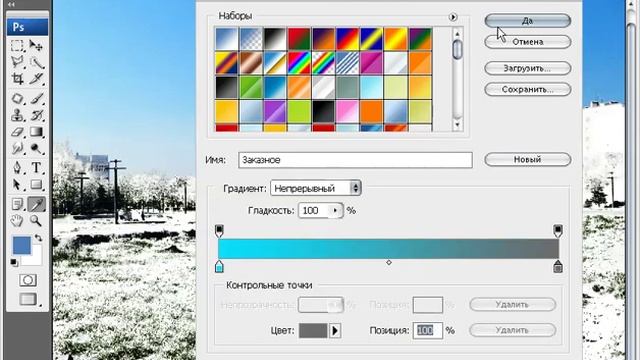Select the Eyedropper tool
Viewport: 640px width, 360px height.
(36, 204)
